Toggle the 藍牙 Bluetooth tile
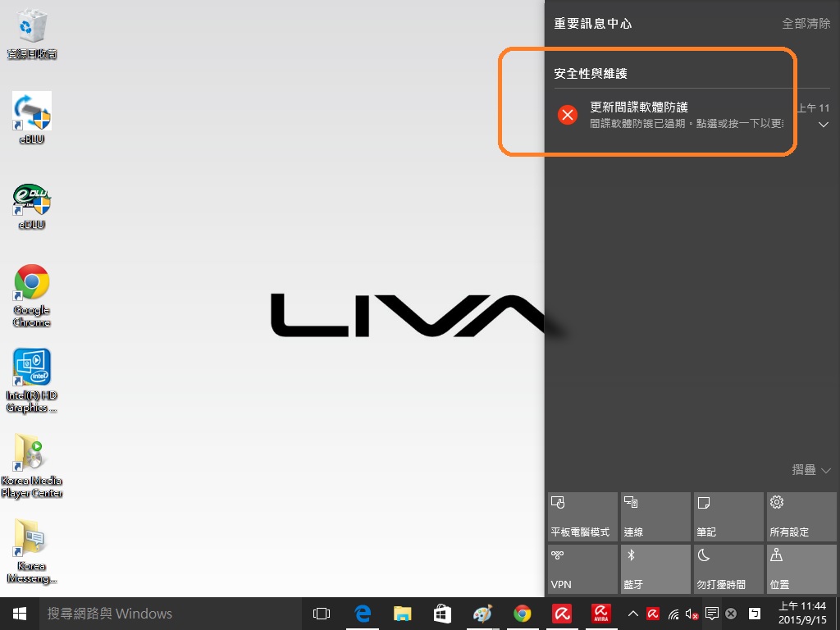Screen dimensions: 840x630 coord(655,569)
